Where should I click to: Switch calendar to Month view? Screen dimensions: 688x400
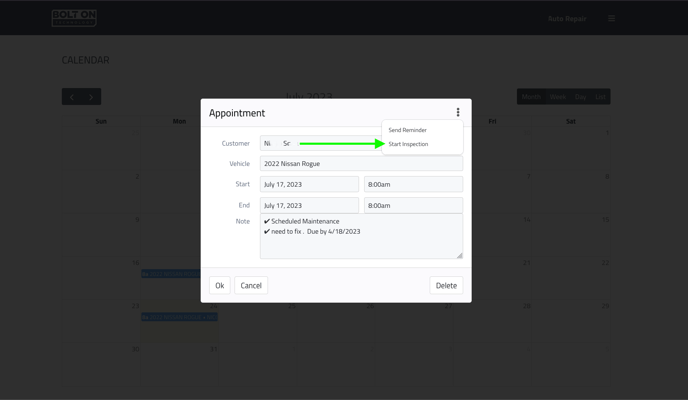click(x=531, y=96)
